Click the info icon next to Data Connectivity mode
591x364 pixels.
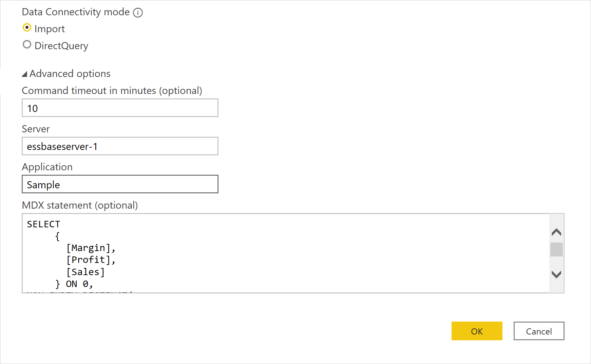[x=138, y=12]
